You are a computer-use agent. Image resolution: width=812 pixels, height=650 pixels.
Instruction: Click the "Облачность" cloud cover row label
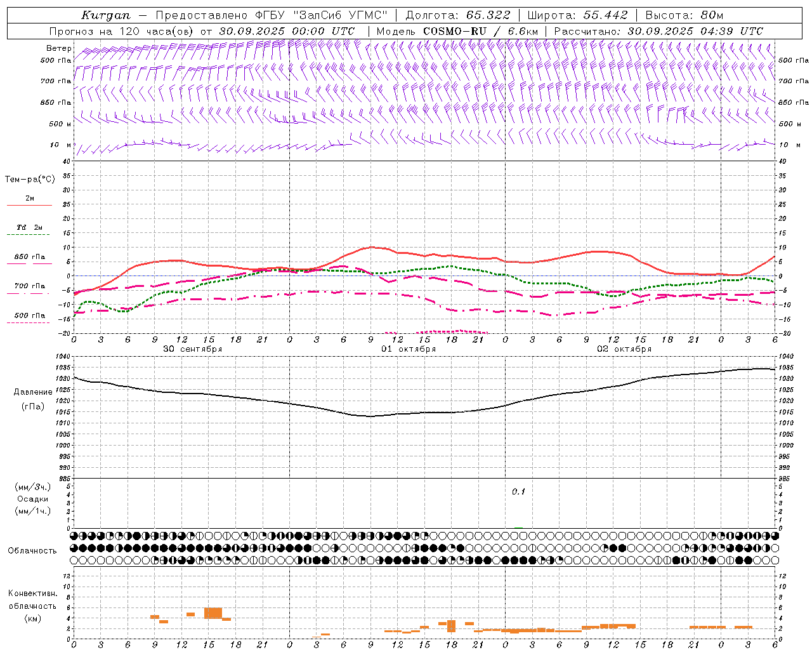[32, 551]
